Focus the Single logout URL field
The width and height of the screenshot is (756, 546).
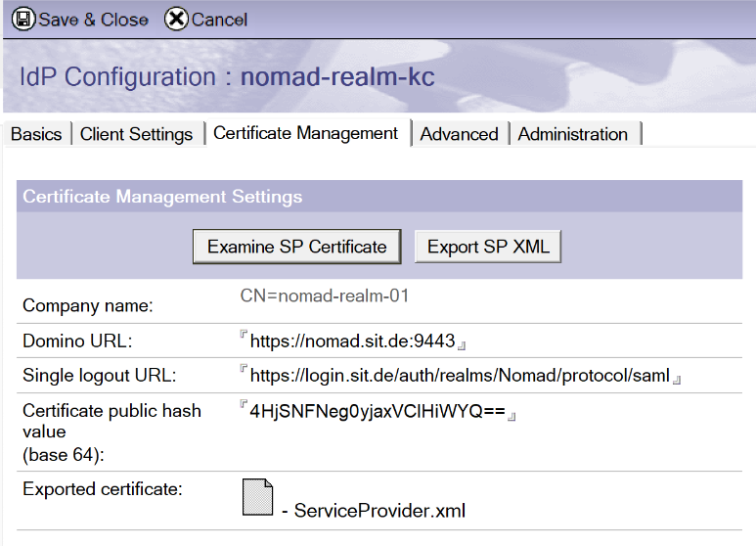(x=460, y=377)
